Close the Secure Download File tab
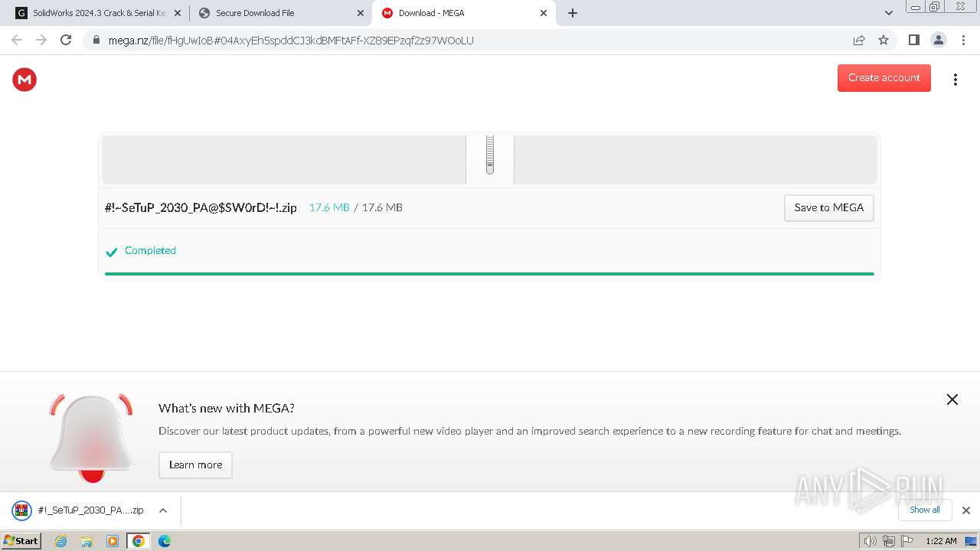 click(361, 13)
